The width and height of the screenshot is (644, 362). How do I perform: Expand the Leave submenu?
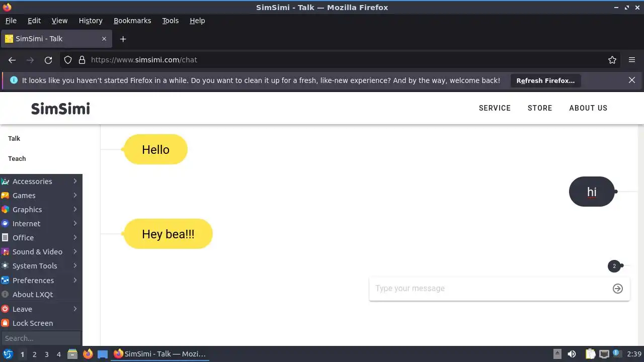point(41,309)
